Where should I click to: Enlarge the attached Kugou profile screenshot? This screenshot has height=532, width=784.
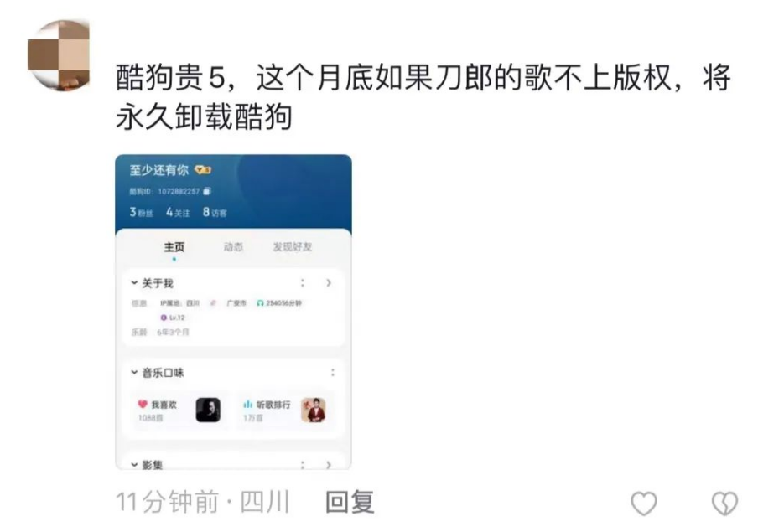click(x=233, y=312)
